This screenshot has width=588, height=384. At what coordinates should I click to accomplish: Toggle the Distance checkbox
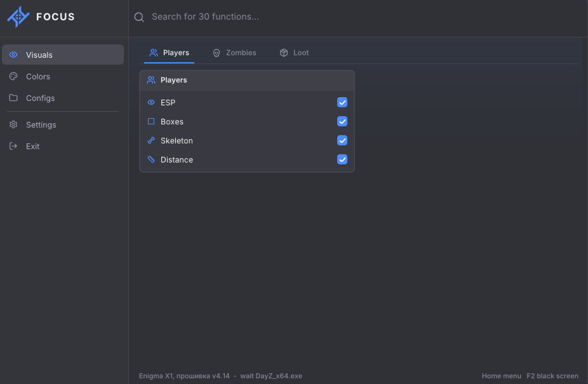(342, 159)
